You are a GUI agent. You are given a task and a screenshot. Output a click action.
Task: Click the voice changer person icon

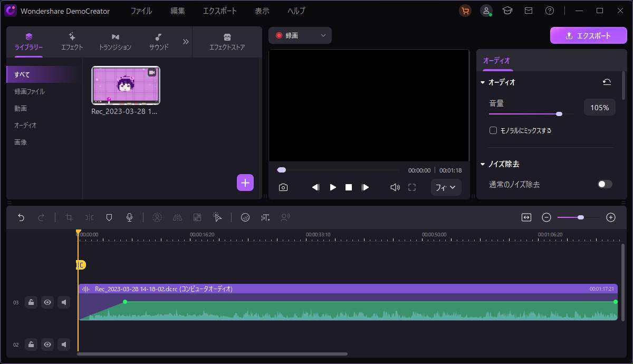pyautogui.click(x=285, y=217)
